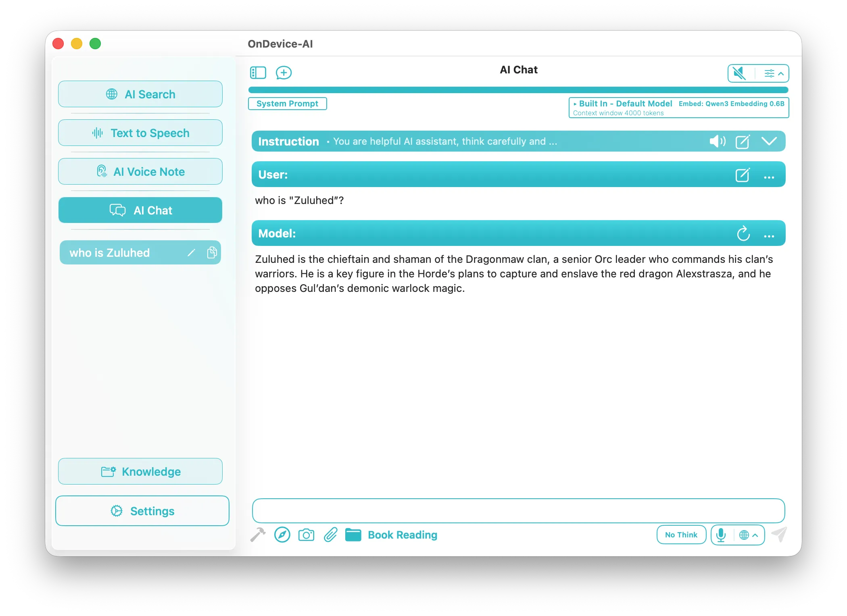Play Instruction aloud with speaker icon
This screenshot has height=616, width=847.
pyautogui.click(x=718, y=142)
